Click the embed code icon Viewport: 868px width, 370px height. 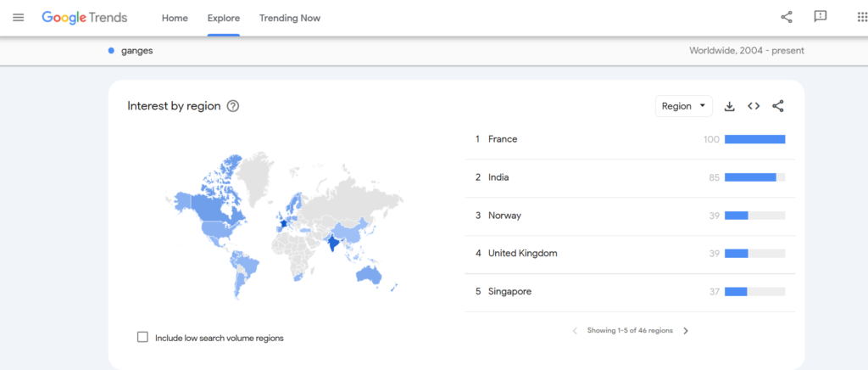(754, 106)
